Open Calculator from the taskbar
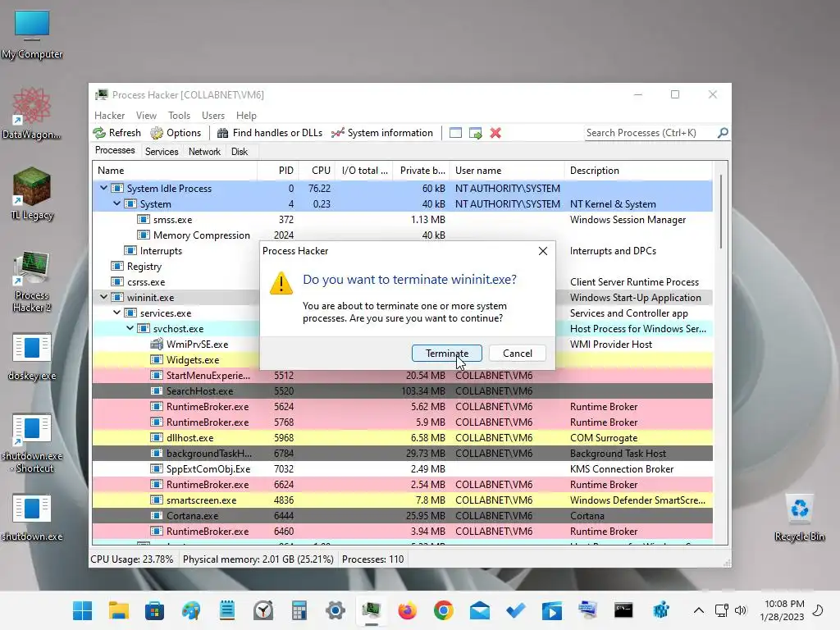 pyautogui.click(x=299, y=610)
